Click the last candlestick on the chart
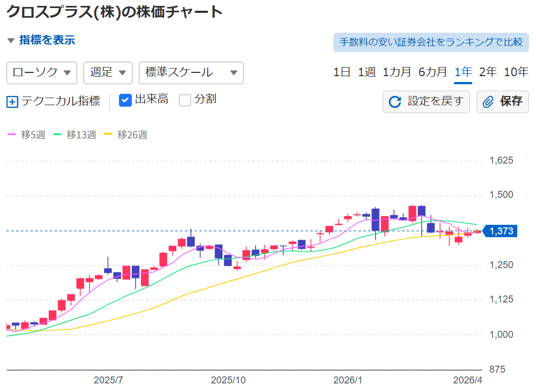The image size is (536, 392). [x=477, y=232]
